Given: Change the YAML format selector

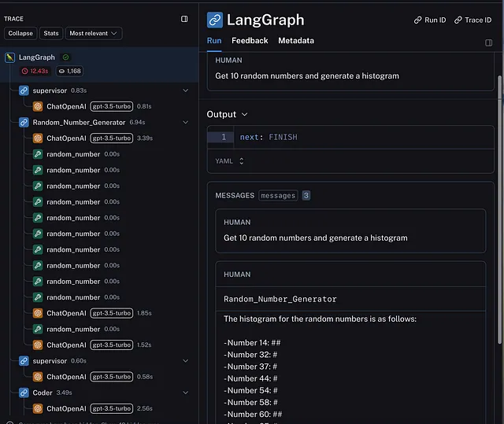Looking at the screenshot, I should pos(229,161).
